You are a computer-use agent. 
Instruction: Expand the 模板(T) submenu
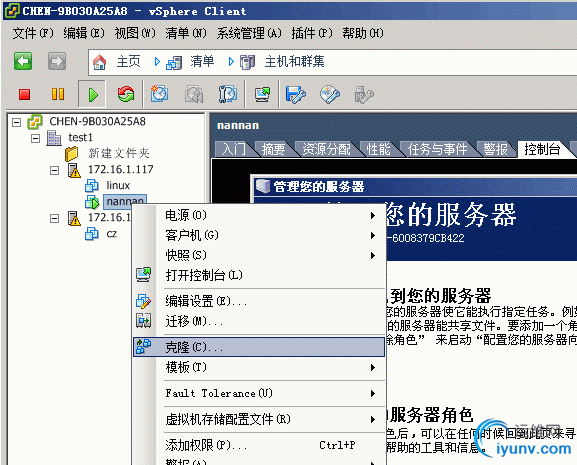(x=373, y=368)
